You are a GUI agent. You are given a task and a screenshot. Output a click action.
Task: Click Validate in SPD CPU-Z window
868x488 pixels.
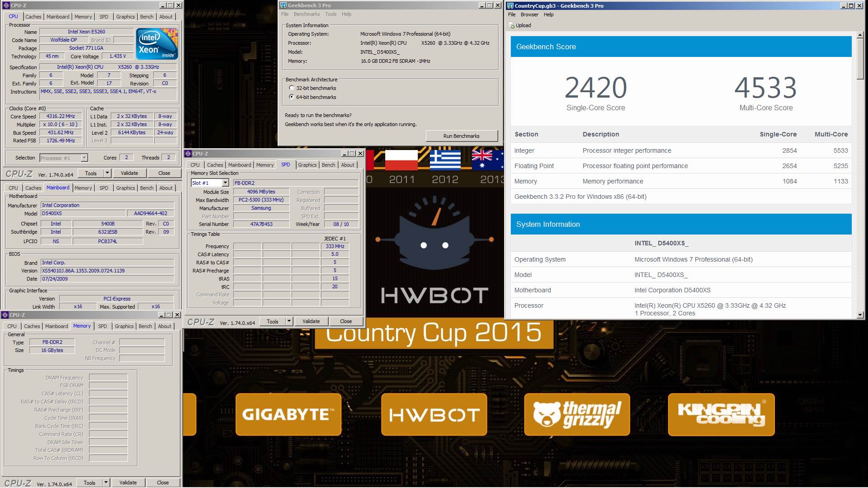point(311,321)
